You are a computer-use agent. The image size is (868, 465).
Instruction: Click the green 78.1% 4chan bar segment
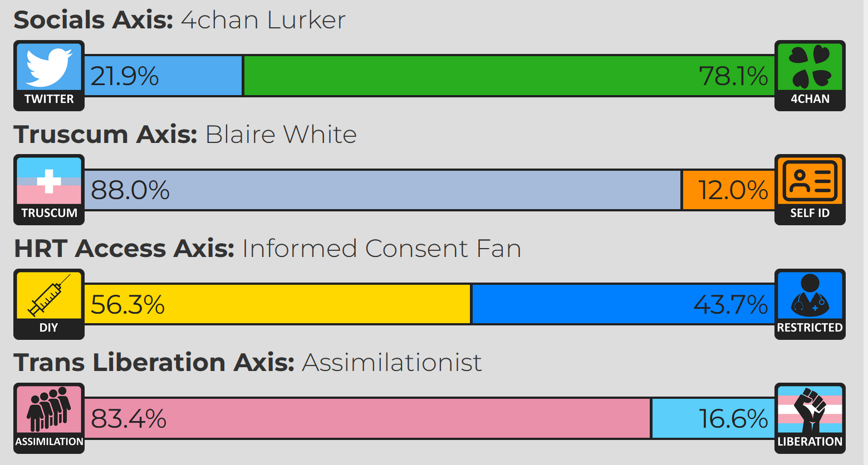(x=509, y=76)
